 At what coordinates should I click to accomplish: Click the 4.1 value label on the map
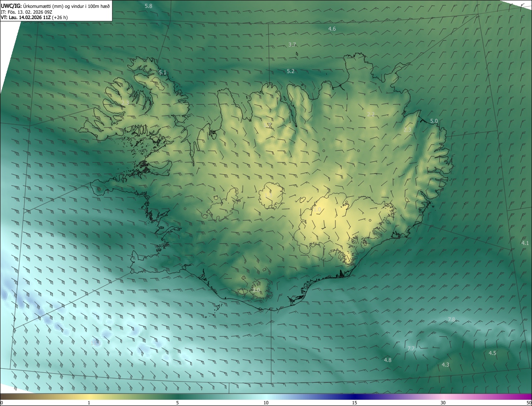pyautogui.click(x=525, y=243)
